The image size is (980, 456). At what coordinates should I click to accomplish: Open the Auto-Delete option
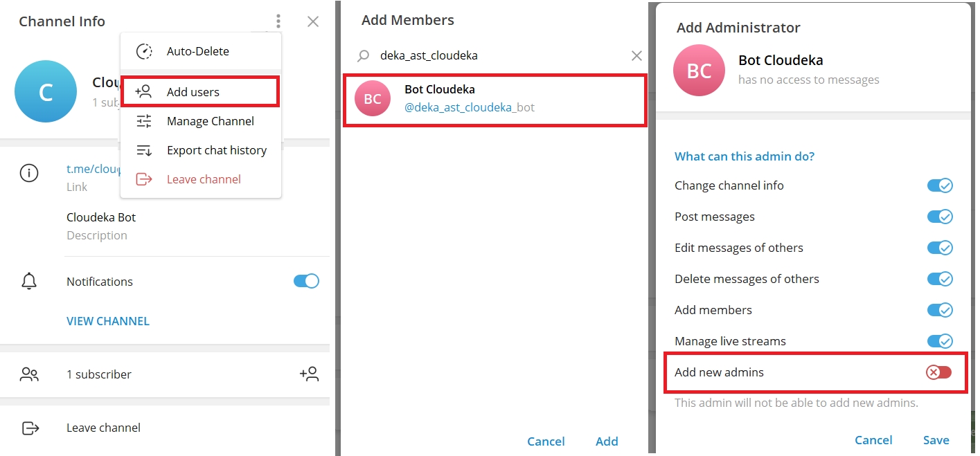point(197,51)
